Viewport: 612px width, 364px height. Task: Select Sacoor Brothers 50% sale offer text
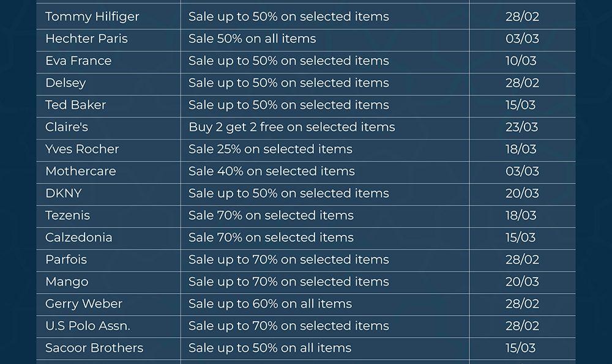coord(270,347)
